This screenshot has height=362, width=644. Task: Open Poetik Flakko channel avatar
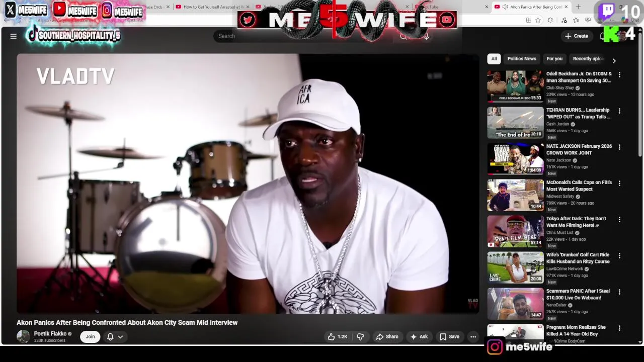tap(23, 336)
